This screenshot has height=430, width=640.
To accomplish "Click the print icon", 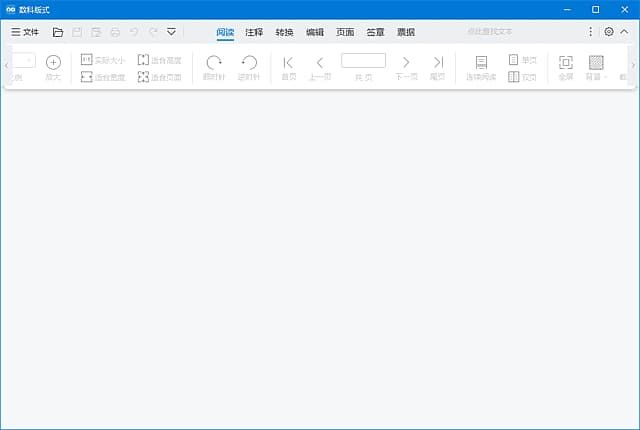I will [115, 32].
